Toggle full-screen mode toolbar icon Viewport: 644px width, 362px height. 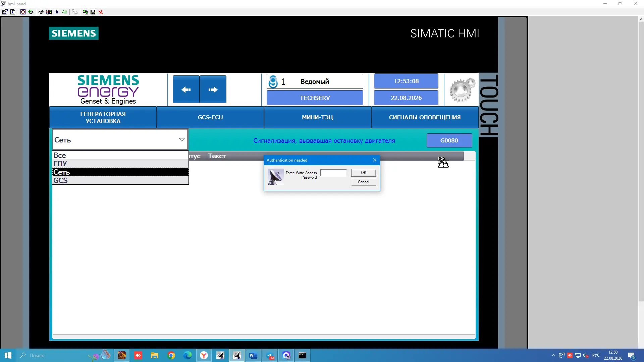(x=23, y=12)
